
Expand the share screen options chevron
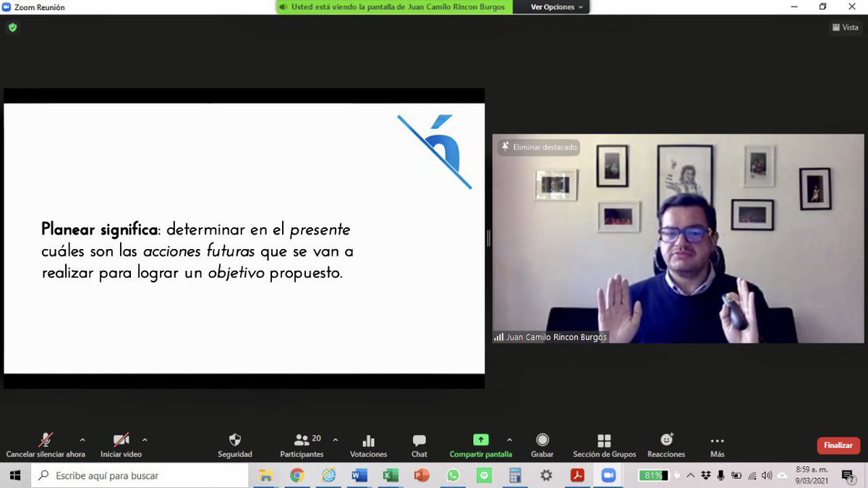pyautogui.click(x=509, y=439)
